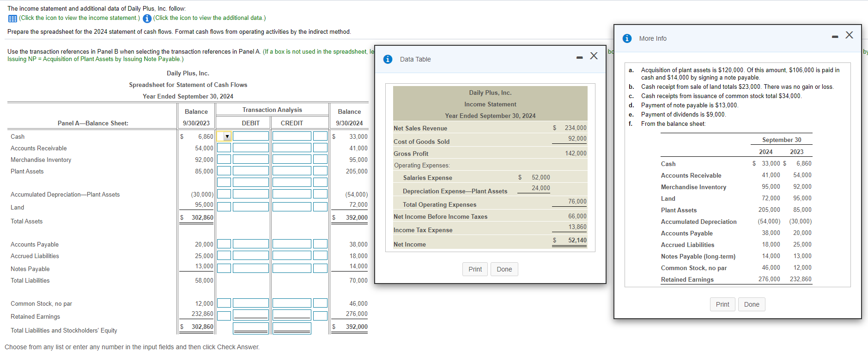Focus Merchandise Inventory debit amount field
Screen dimensions: 868x352
click(x=251, y=159)
